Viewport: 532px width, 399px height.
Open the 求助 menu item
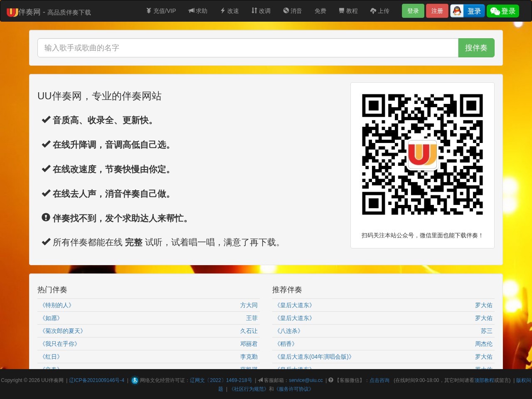(x=198, y=11)
